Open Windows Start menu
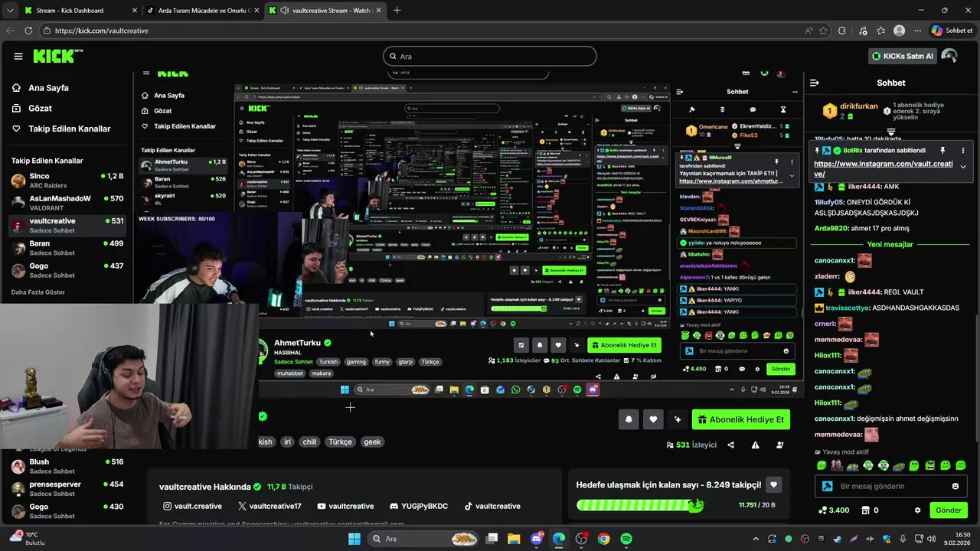 354,539
